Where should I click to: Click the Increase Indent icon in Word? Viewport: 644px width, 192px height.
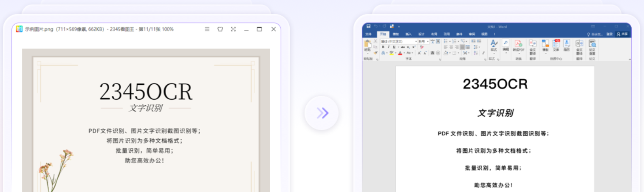click(479, 41)
